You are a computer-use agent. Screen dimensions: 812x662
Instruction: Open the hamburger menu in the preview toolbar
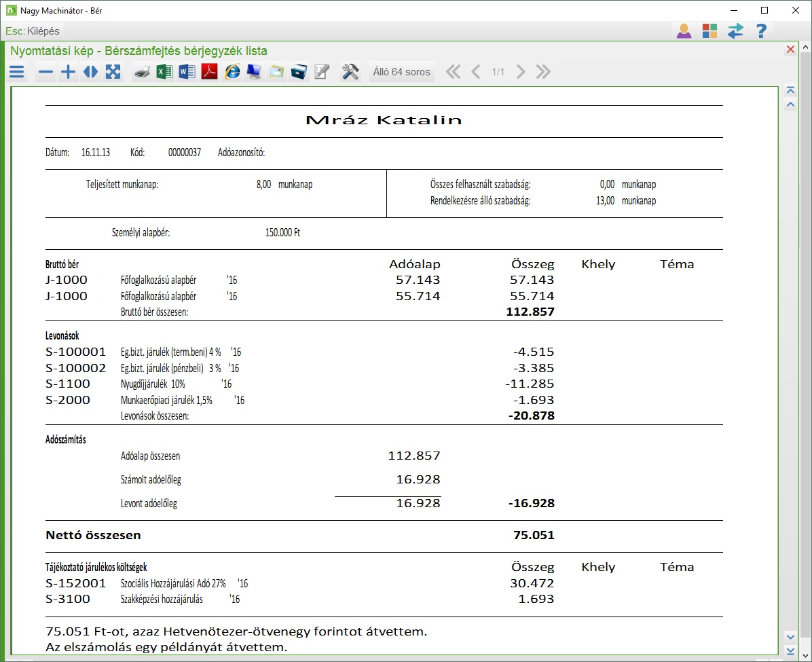pos(16,72)
